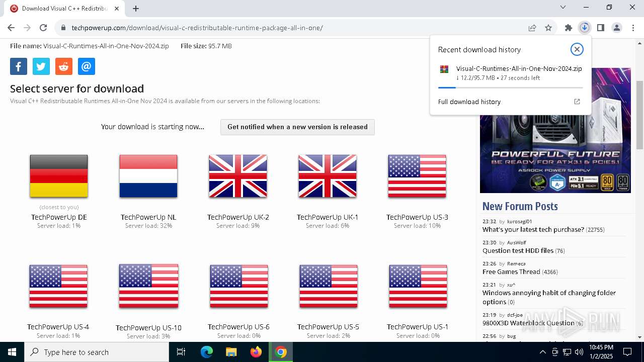644x362 pixels.
Task: Go back to previous page
Action: 11,28
